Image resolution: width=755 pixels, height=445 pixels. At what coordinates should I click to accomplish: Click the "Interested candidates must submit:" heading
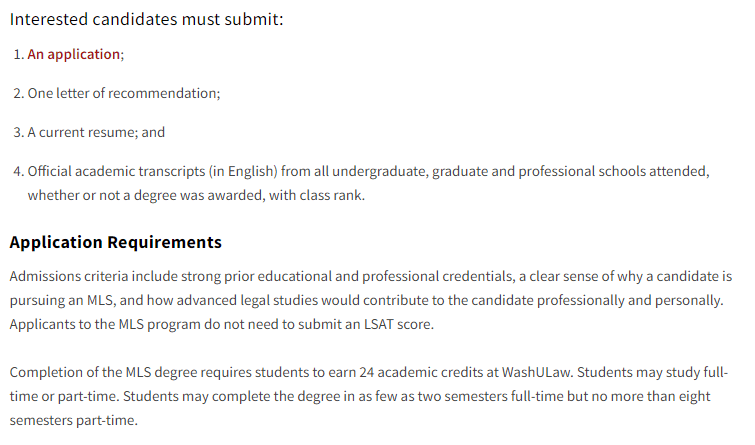pos(146,19)
